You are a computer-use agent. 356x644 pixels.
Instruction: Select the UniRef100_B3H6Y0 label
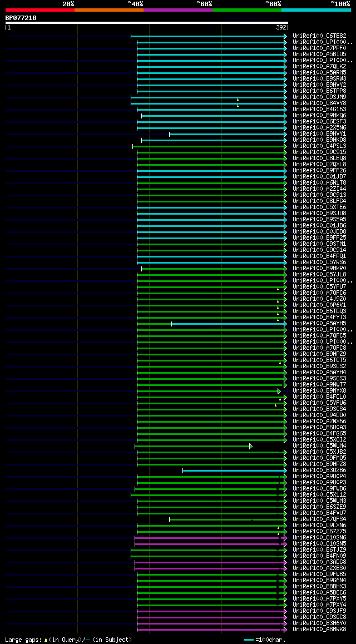319,623
